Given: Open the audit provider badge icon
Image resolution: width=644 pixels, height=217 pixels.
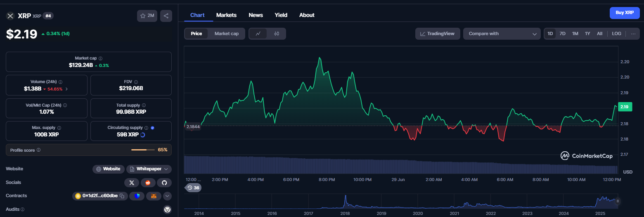Looking at the screenshot, I should 167,210.
